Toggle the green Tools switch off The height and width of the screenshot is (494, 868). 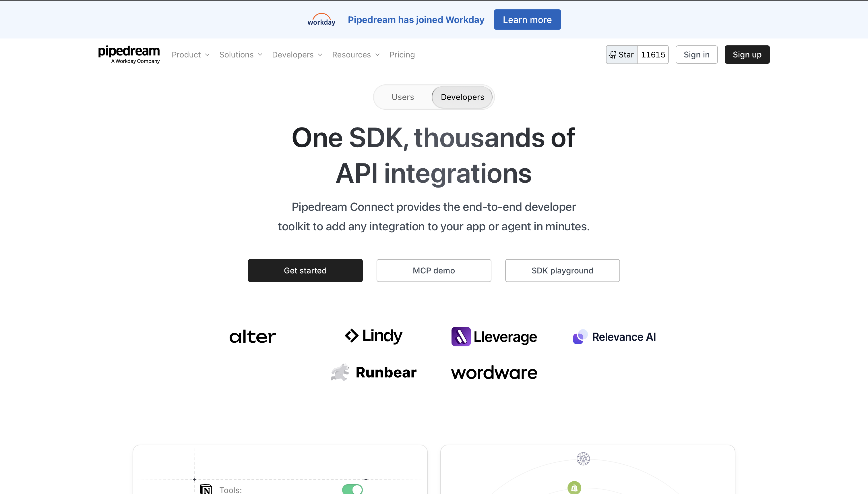coord(352,489)
